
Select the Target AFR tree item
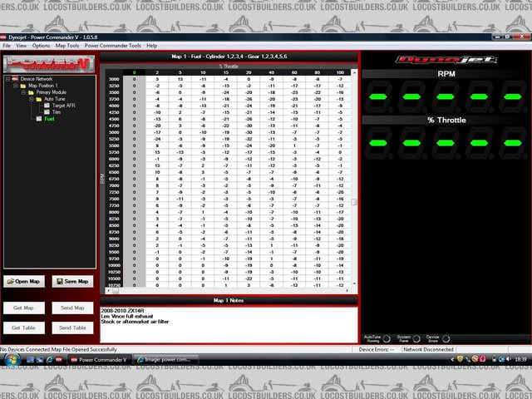[x=64, y=106]
